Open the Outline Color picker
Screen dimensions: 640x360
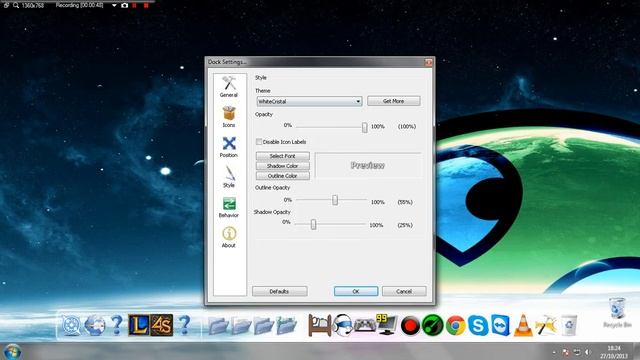tap(282, 176)
